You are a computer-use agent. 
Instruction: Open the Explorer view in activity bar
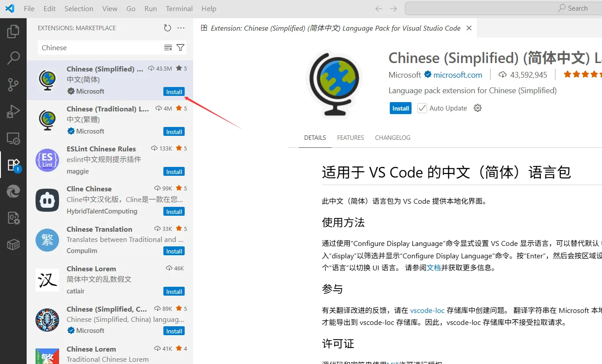pyautogui.click(x=13, y=31)
